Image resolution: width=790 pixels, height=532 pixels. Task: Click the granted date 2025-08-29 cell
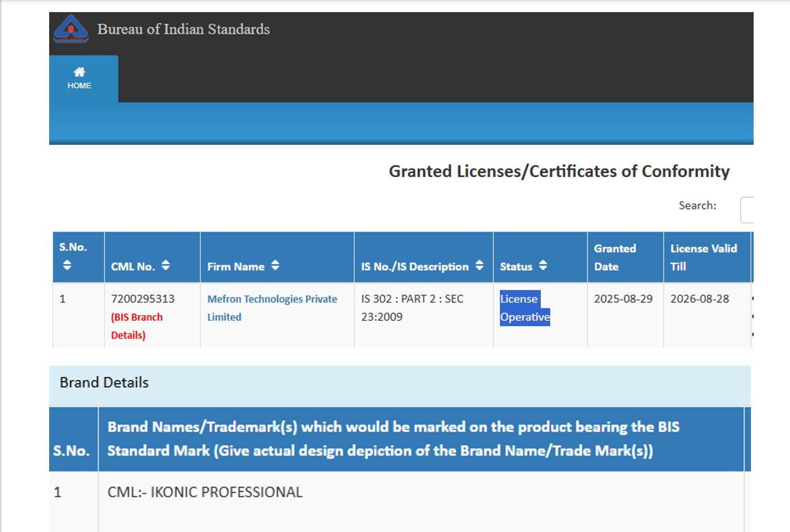click(623, 299)
